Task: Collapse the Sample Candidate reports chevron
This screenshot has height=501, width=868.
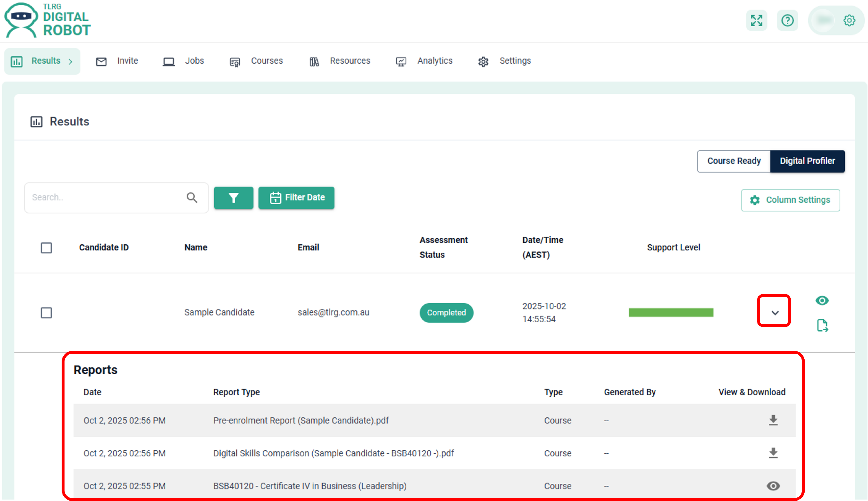Action: coord(775,313)
